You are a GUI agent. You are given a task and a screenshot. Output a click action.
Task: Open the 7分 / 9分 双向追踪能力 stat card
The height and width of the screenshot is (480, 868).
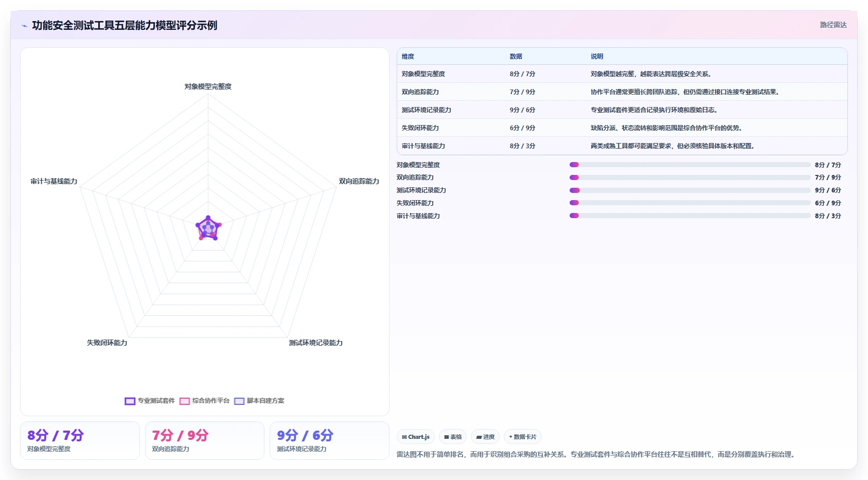[x=205, y=440]
